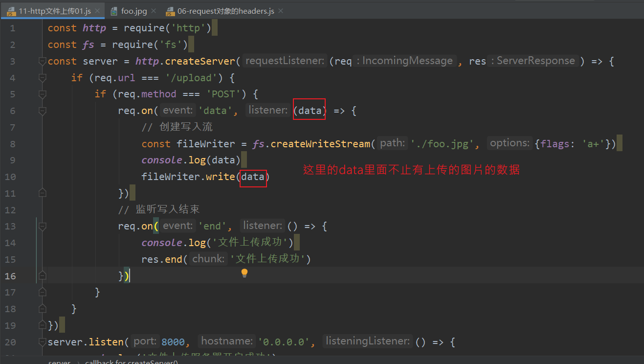The width and height of the screenshot is (644, 364).
Task: Close the foo.jpg tab
Action: pos(153,11)
